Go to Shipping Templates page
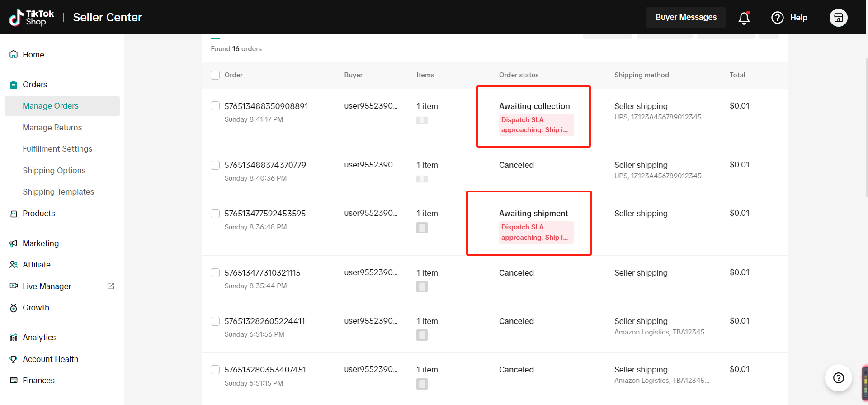Image resolution: width=868 pixels, height=405 pixels. (58, 192)
